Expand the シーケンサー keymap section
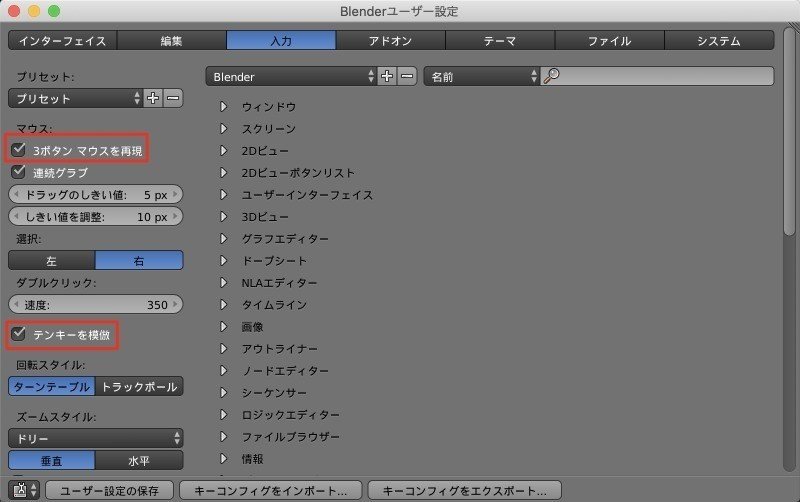Screen dimensions: 800x502 tap(223, 392)
